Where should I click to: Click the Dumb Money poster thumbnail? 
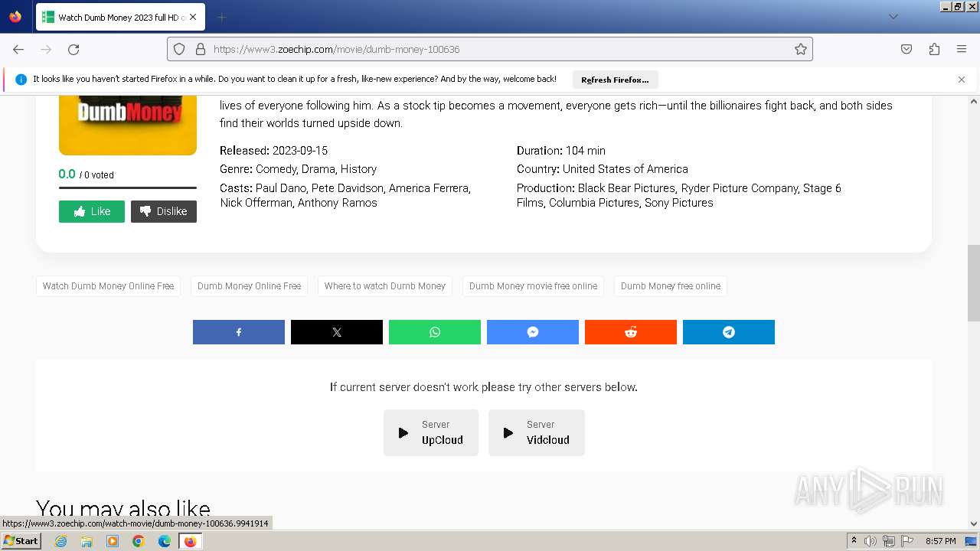pyautogui.click(x=128, y=126)
